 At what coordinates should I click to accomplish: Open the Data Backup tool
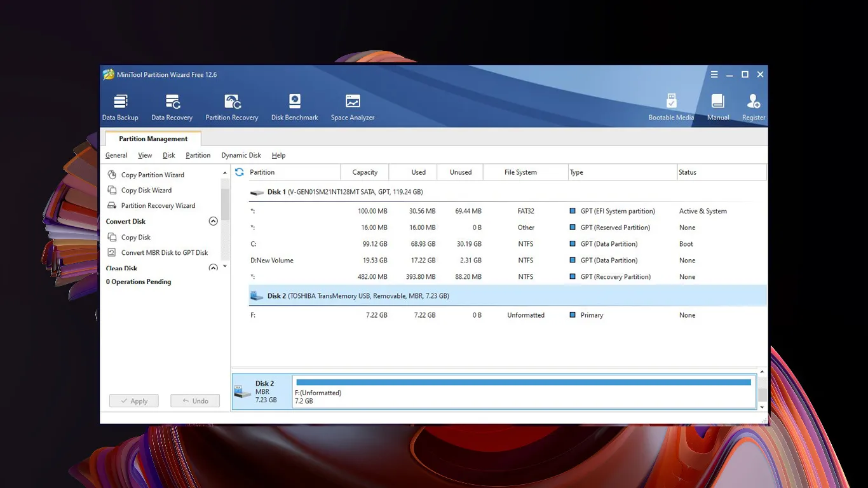point(120,105)
